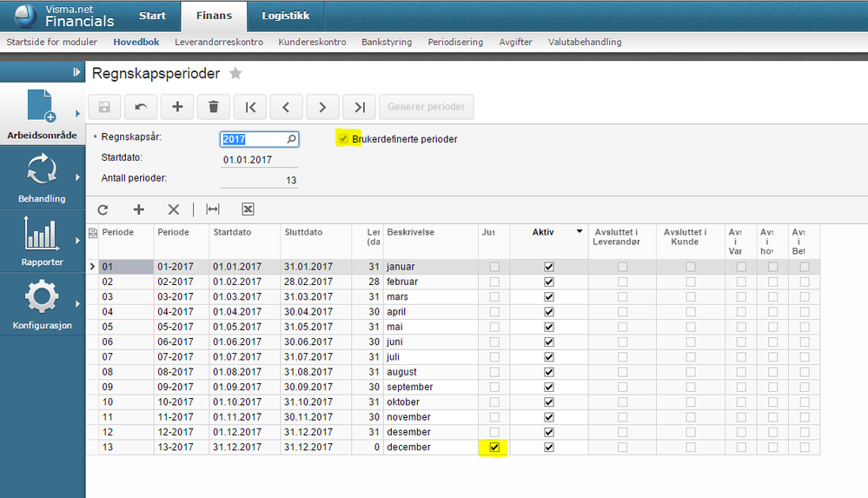Mark Regnskapsperioder as favorite with star
The image size is (868, 498).
click(235, 73)
